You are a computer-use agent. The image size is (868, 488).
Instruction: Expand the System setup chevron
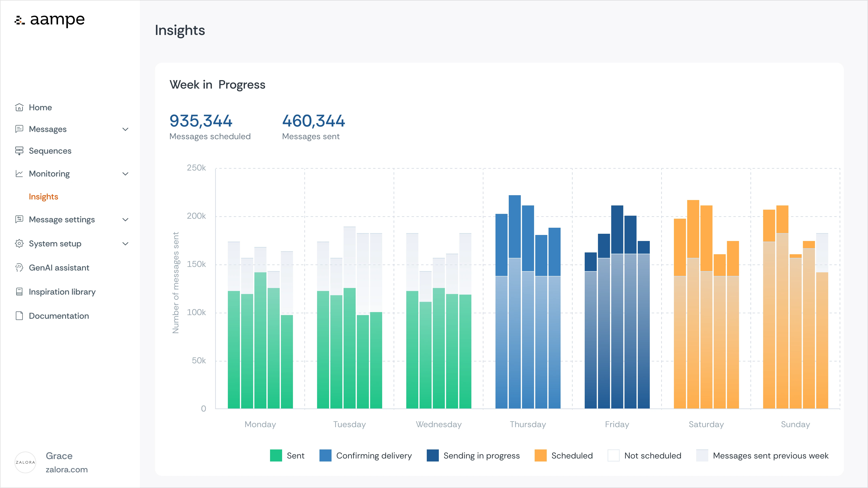tap(125, 244)
